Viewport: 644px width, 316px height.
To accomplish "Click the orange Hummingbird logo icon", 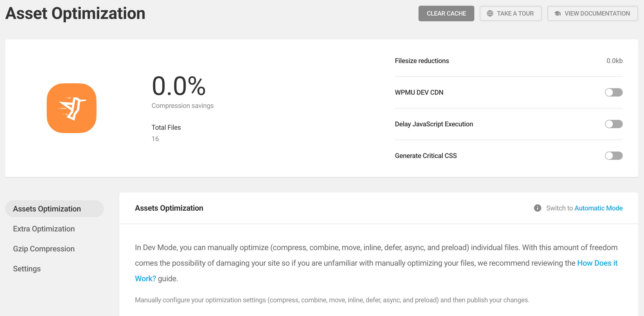I will pyautogui.click(x=72, y=108).
